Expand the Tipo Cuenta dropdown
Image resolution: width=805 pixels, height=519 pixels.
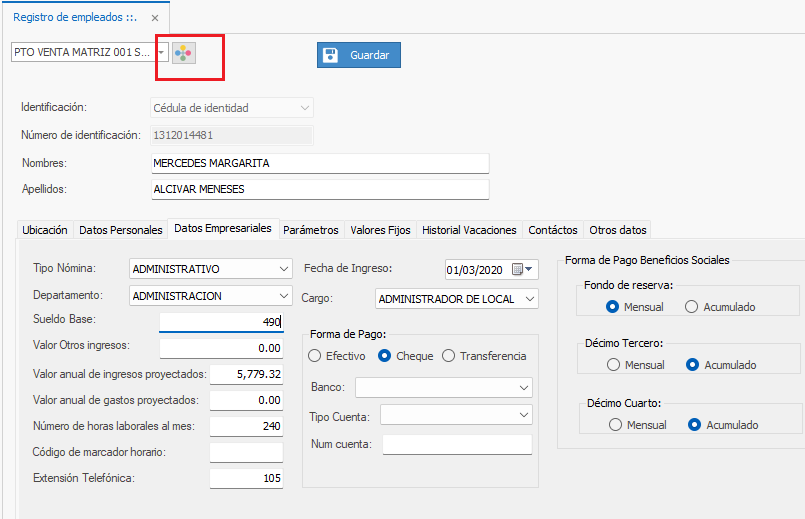tap(524, 414)
